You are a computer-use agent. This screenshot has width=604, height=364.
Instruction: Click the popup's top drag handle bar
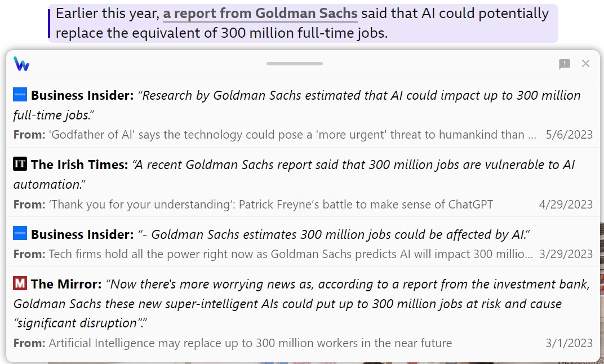click(295, 64)
